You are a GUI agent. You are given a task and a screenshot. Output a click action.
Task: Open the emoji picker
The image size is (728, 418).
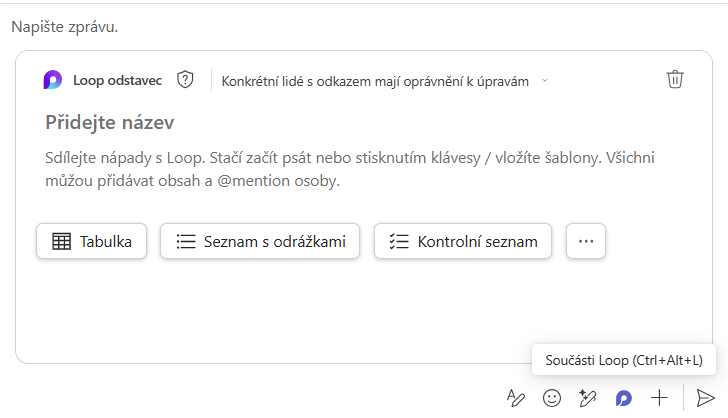click(x=551, y=397)
